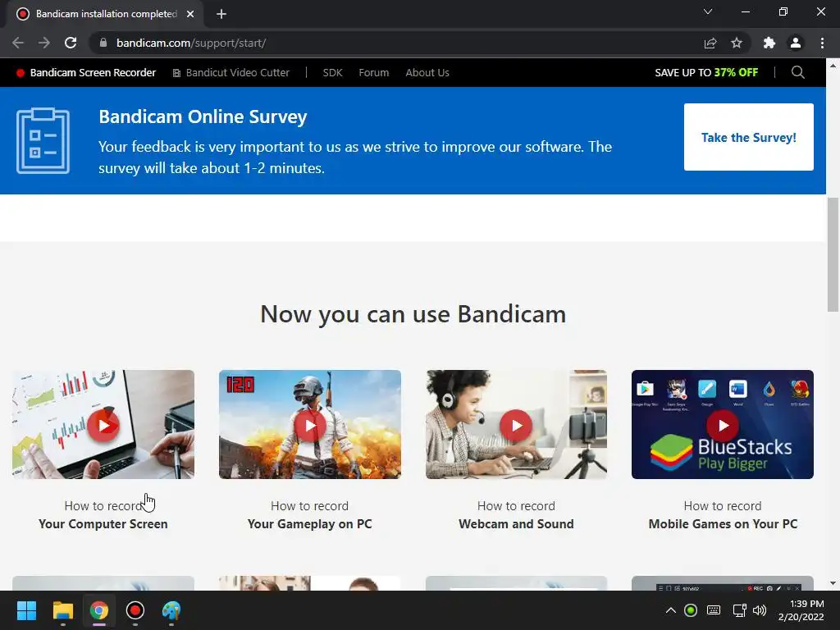Open Chrome extensions puzzle icon
Image resolution: width=840 pixels, height=630 pixels.
769,43
